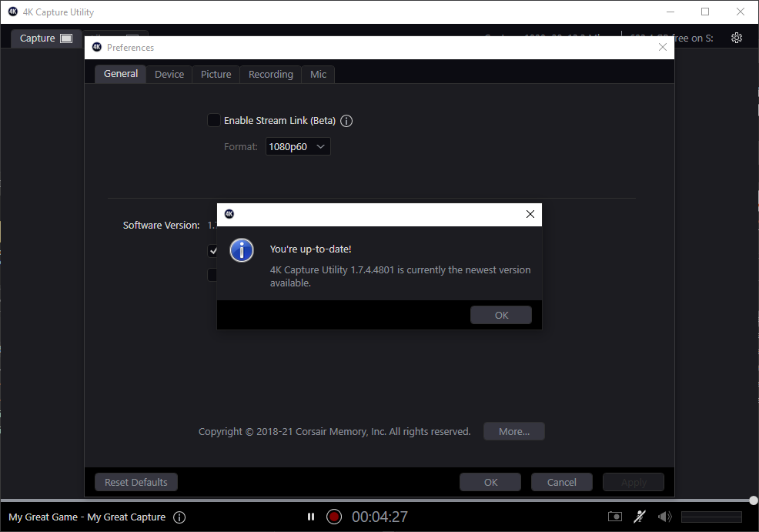Close the Preferences window
759x532 pixels.
coord(663,47)
